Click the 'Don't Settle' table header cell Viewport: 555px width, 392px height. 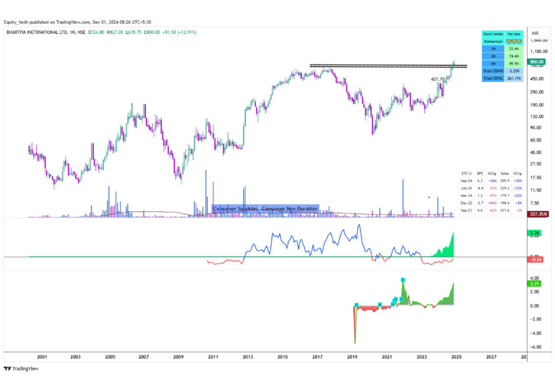(493, 34)
